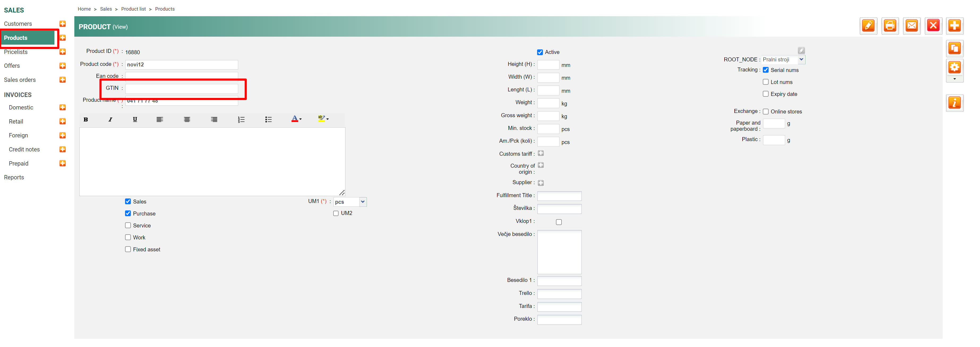Enable the Lot nums tracking checkbox
980x347 pixels.
[765, 82]
